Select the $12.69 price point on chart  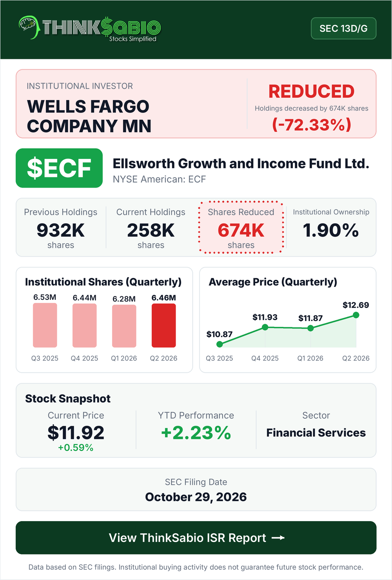coord(356,315)
